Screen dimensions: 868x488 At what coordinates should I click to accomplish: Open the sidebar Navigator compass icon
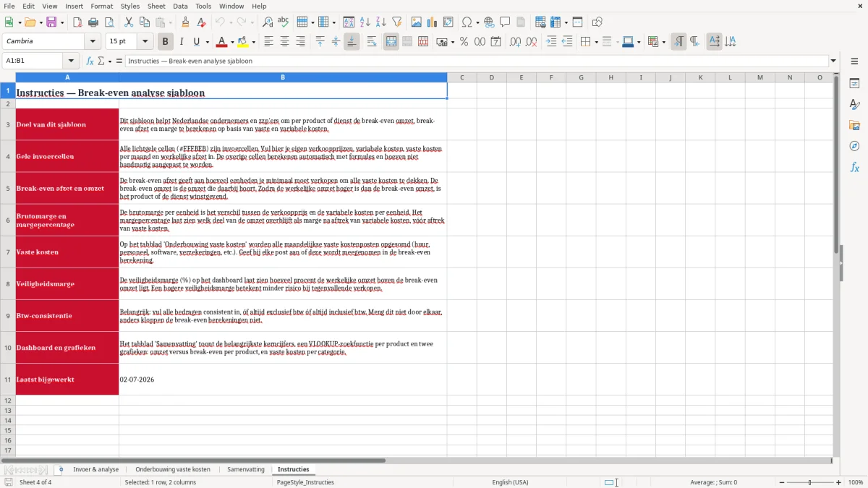tap(854, 146)
